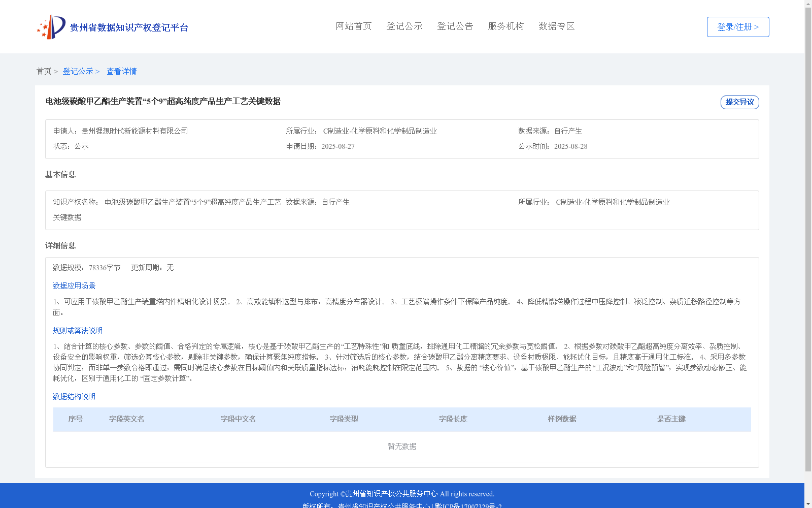Viewport: 812px width, 508px height.
Task: Submit an objection via 提交异议 button
Action: [x=740, y=102]
